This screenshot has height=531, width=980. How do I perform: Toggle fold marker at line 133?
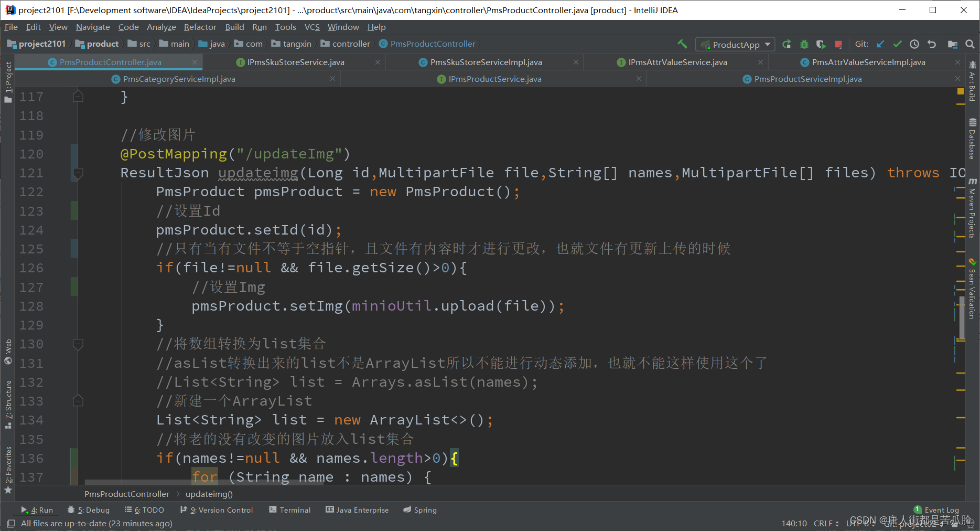tap(78, 401)
